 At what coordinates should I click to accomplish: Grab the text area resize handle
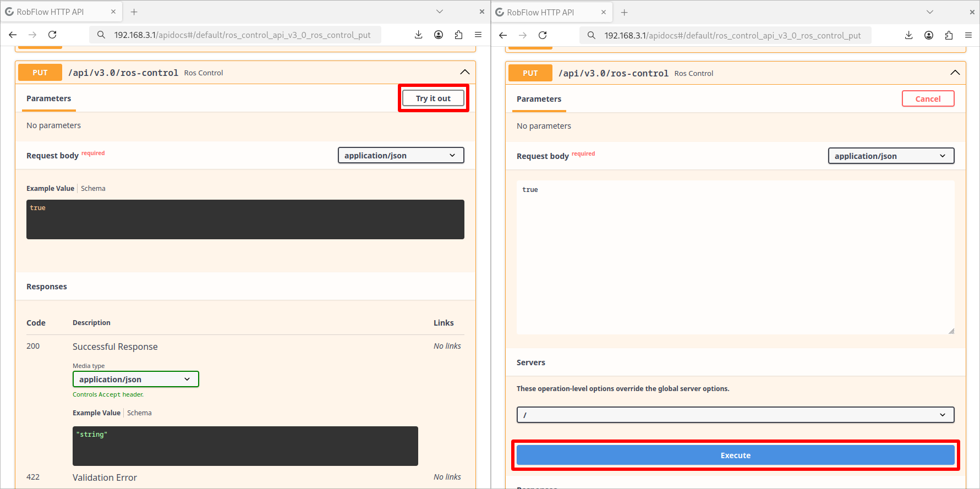point(951,331)
